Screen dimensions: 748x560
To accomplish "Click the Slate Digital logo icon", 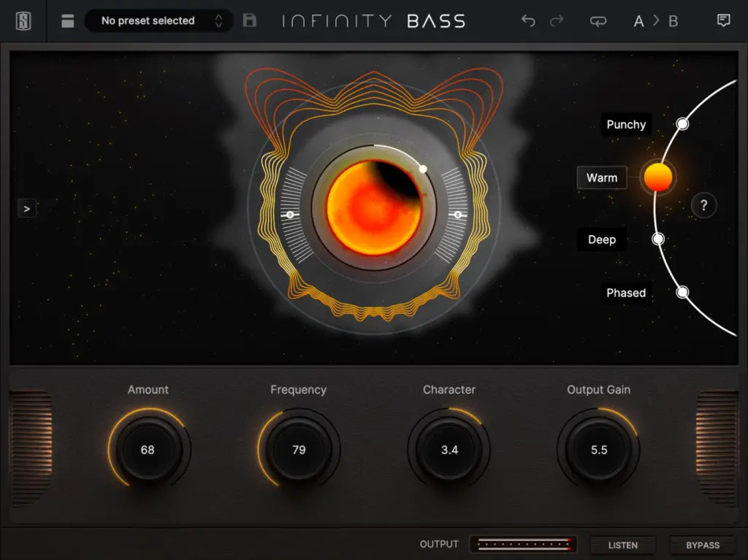I will click(23, 20).
